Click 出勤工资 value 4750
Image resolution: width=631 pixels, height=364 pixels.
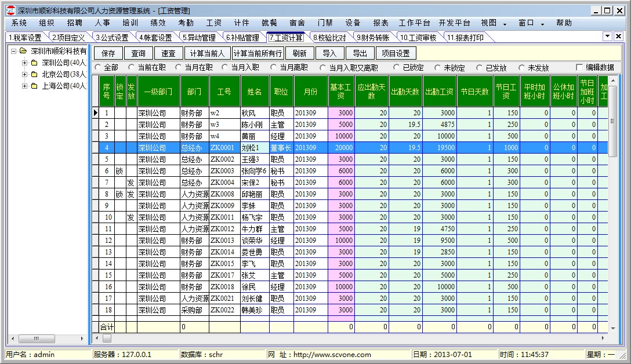point(440,229)
